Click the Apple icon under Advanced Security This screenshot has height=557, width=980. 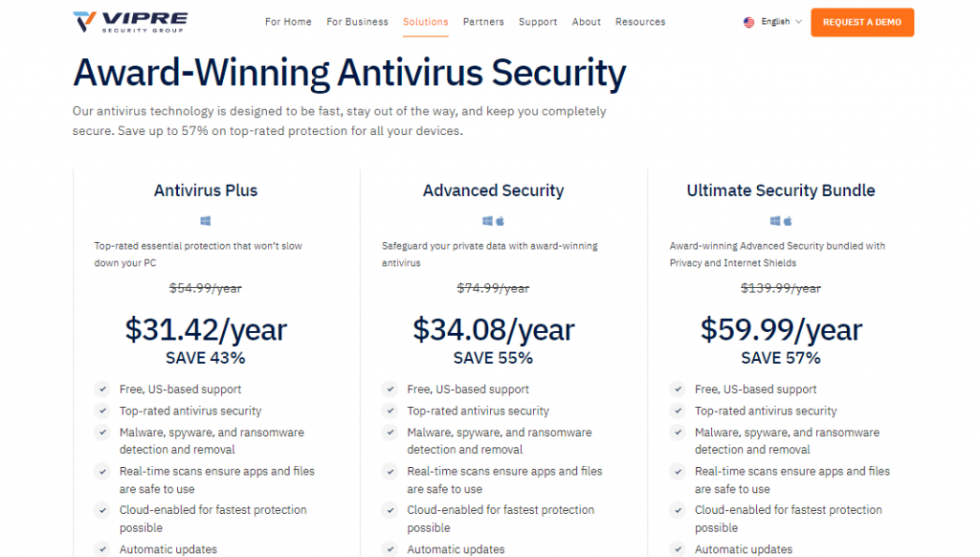coord(500,221)
